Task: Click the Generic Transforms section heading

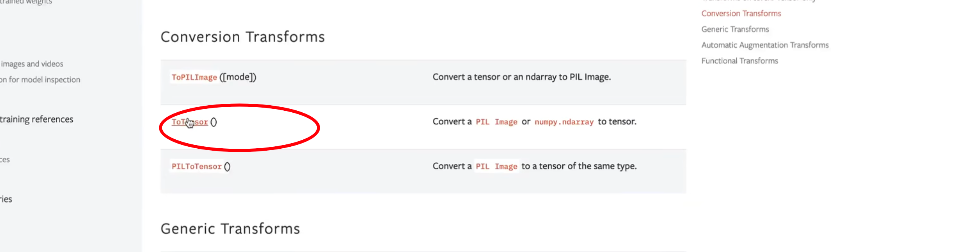Action: pyautogui.click(x=230, y=229)
